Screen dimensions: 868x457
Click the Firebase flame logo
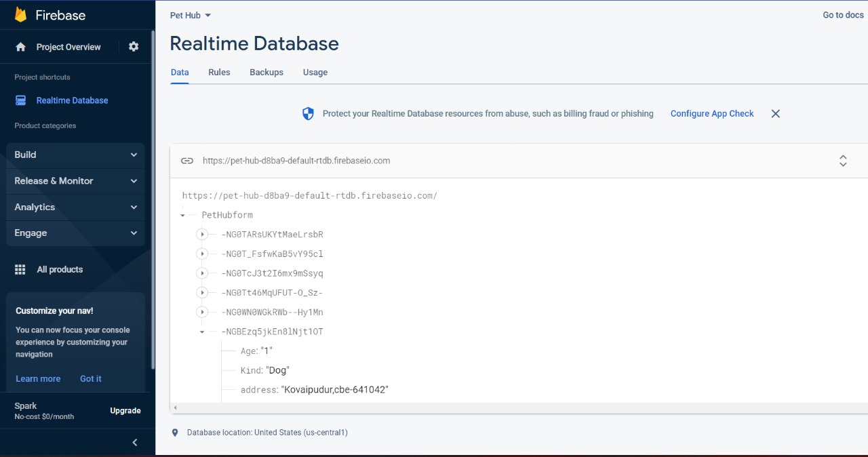[x=21, y=15]
